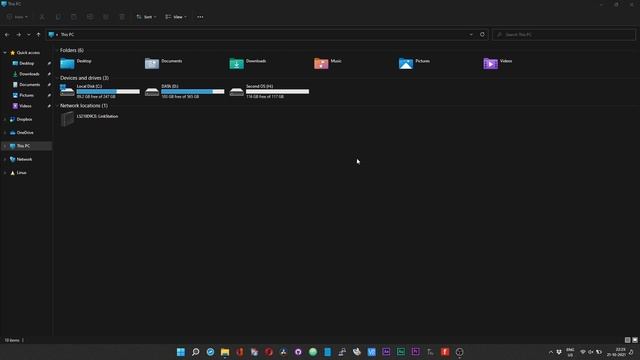Select the Pictures folder in main pane

406,64
